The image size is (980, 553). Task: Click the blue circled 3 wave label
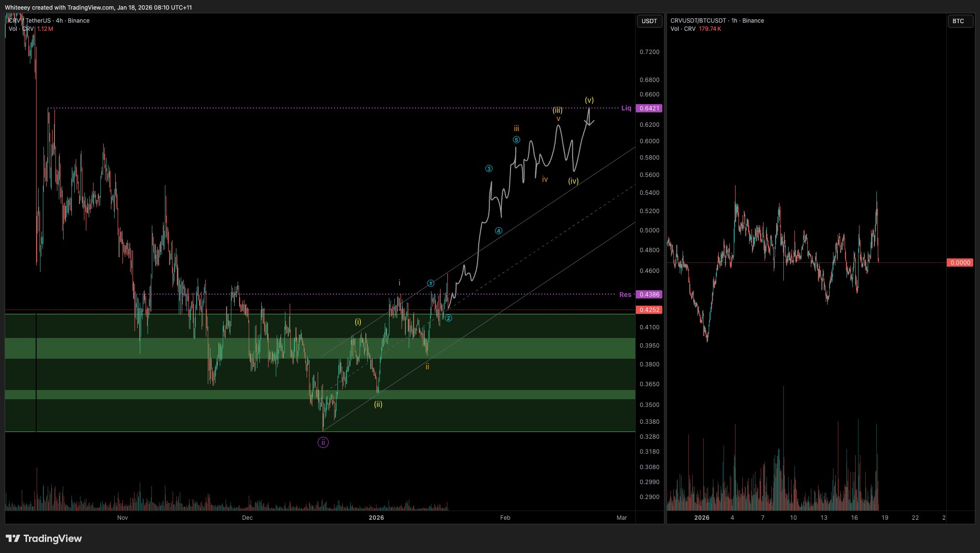[489, 169]
